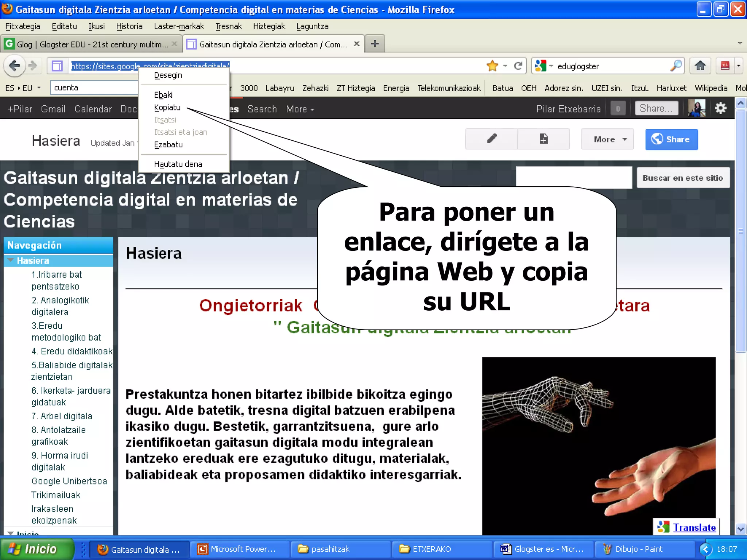Click the cuenta dictionary input field
The height and width of the screenshot is (560, 747).
click(94, 87)
